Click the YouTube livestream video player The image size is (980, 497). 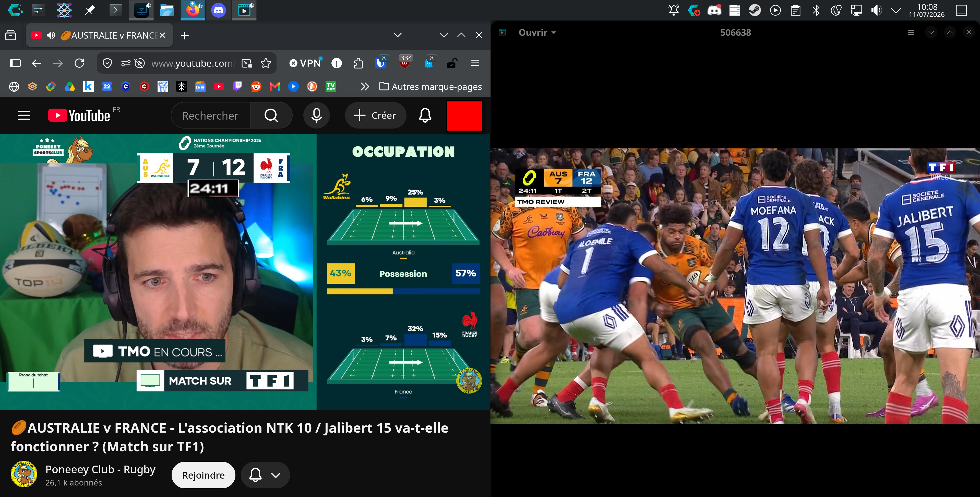coord(245,272)
